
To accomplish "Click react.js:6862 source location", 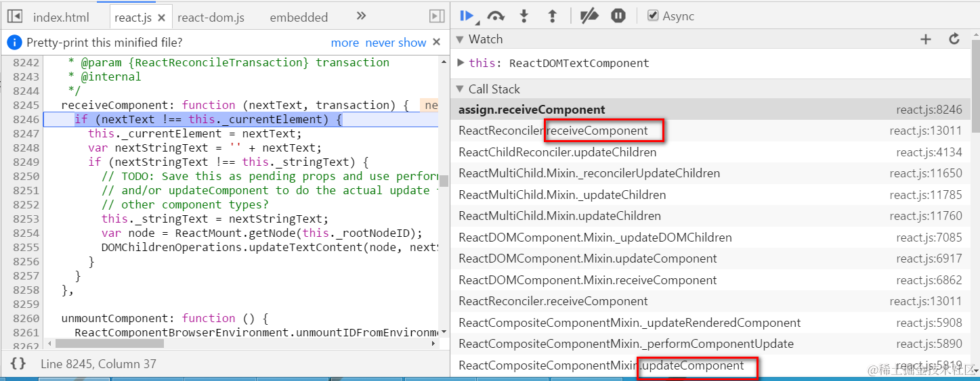I will [x=929, y=280].
